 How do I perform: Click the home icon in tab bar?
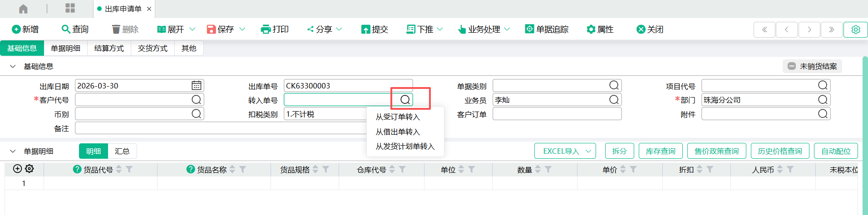(23, 9)
